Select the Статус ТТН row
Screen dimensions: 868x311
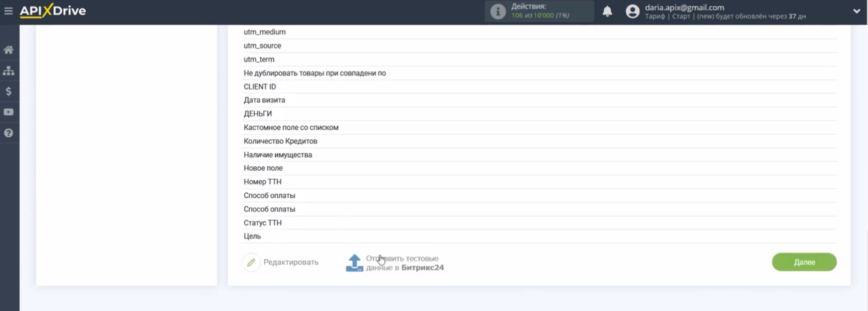point(540,223)
